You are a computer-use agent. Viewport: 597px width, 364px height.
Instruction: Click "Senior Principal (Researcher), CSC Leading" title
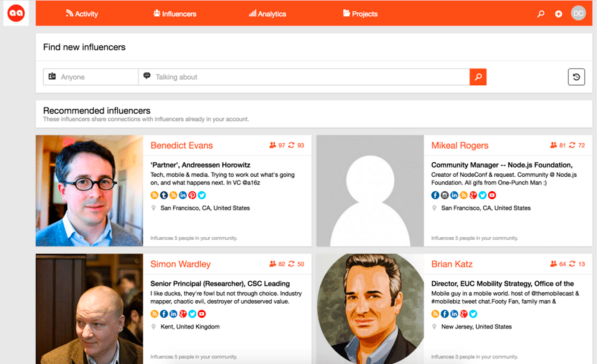pyautogui.click(x=220, y=284)
